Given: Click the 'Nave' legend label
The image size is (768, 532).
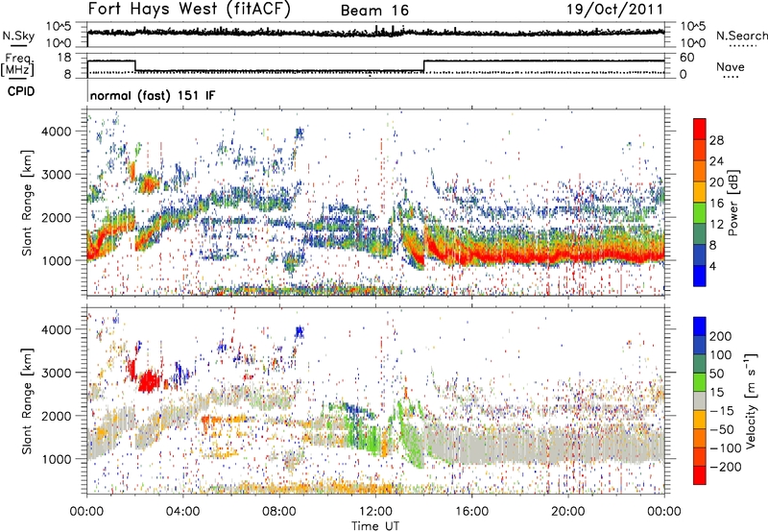Looking at the screenshot, I should pyautogui.click(x=731, y=66).
